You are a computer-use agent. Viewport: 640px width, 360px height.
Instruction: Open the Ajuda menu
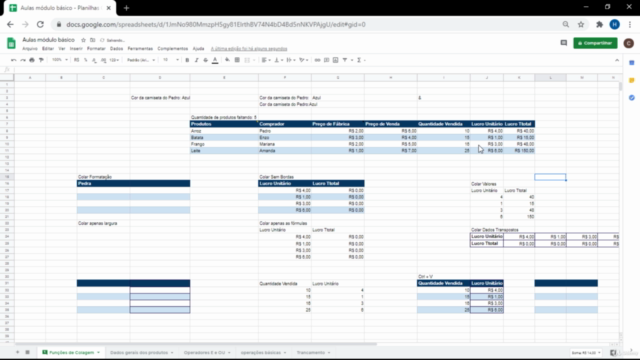pyautogui.click(x=198, y=49)
